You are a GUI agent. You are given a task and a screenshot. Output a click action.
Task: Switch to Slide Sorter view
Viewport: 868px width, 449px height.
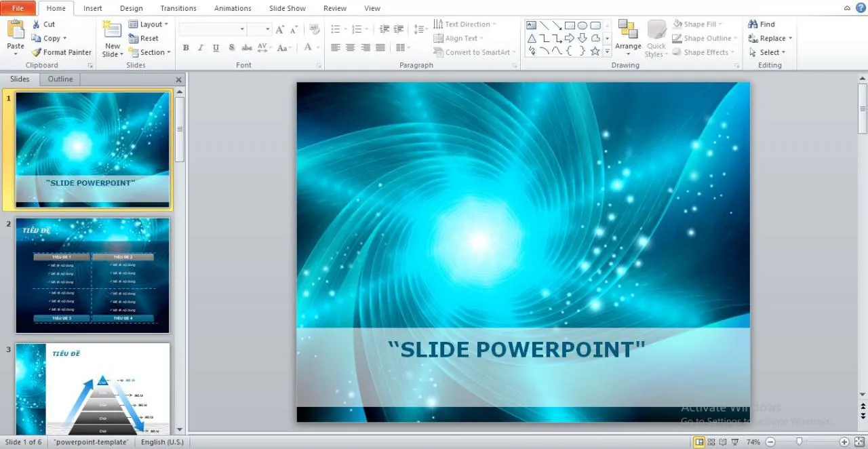click(711, 442)
